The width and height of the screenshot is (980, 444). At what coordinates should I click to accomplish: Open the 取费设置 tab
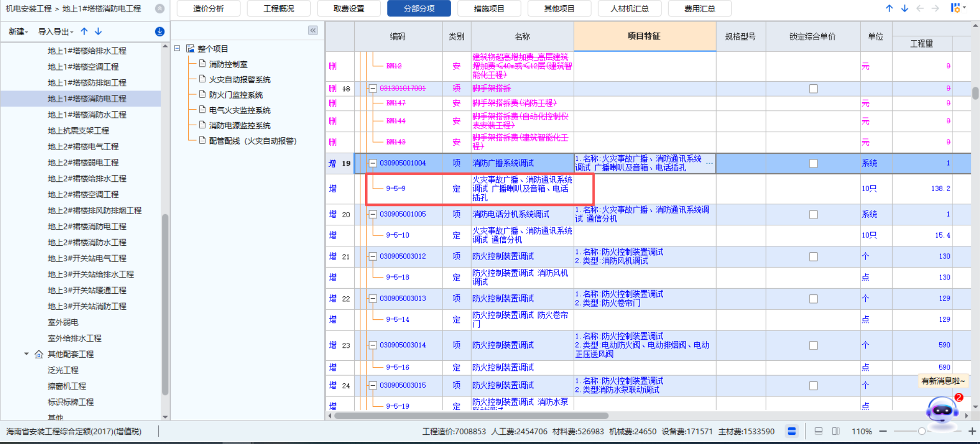pyautogui.click(x=349, y=9)
